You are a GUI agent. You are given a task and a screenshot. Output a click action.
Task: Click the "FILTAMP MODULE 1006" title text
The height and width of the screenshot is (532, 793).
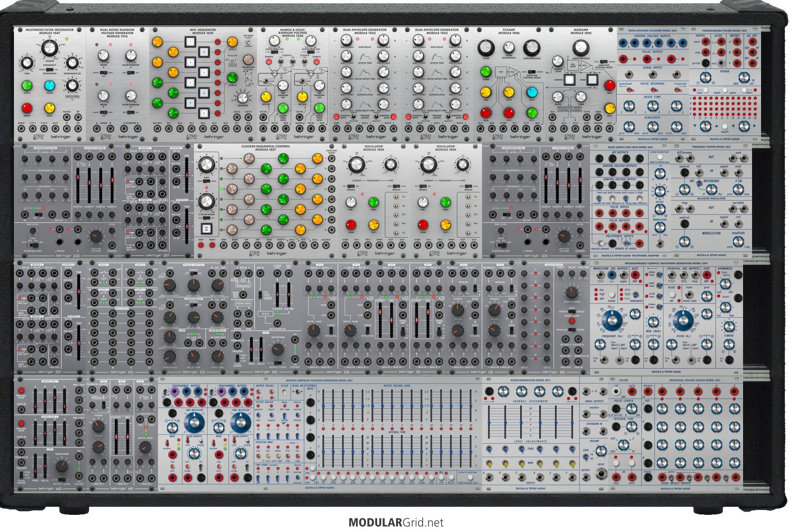[509, 31]
